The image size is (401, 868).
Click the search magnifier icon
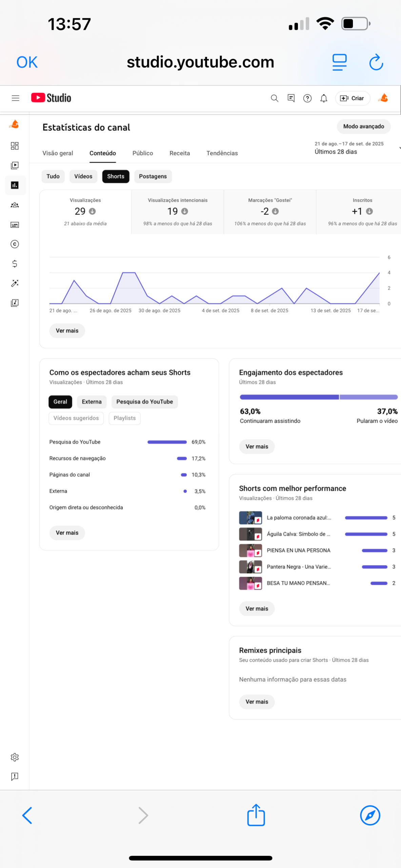(274, 98)
